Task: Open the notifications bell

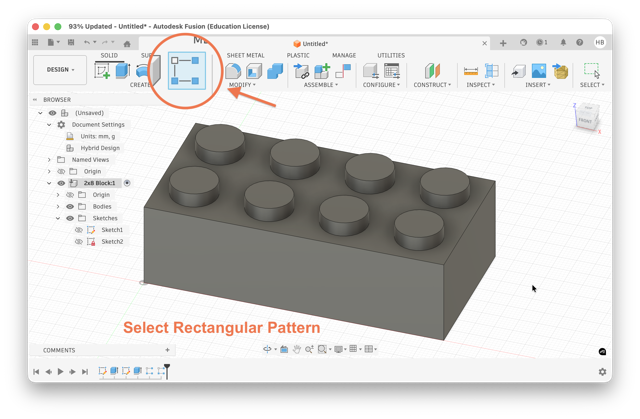Action: pos(563,42)
